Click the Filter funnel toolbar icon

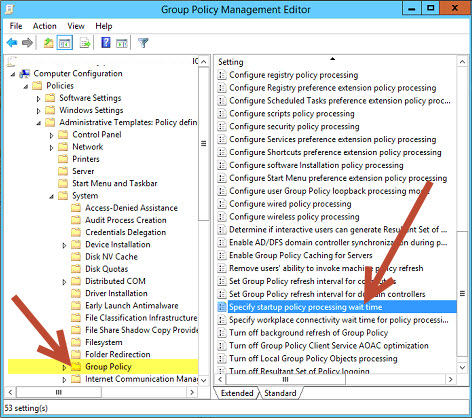point(143,43)
